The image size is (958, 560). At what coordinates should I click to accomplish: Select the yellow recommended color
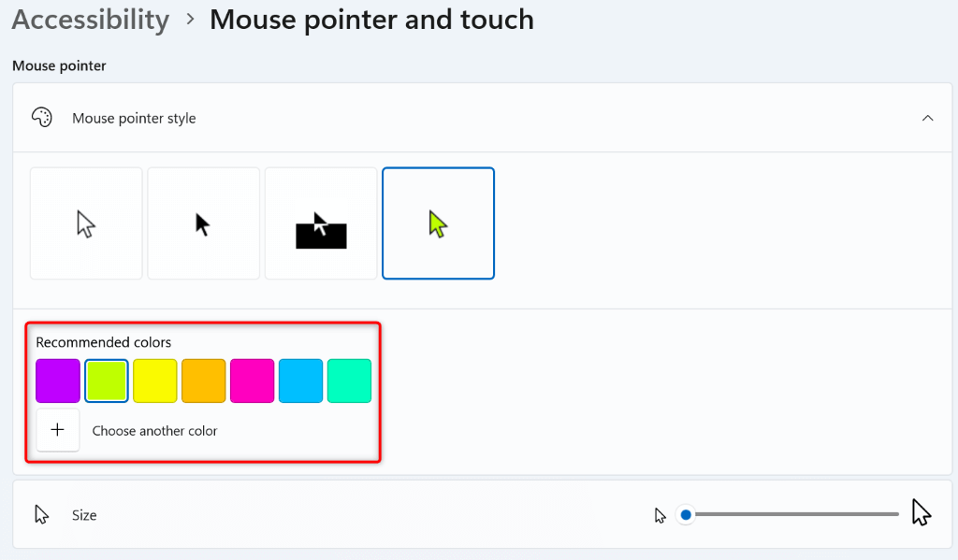pos(154,381)
